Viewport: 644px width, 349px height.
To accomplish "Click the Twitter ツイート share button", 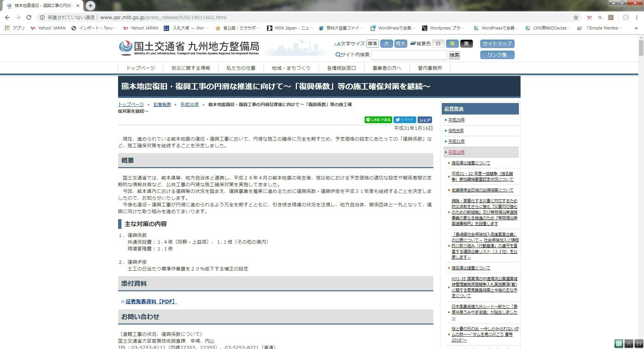I will pyautogui.click(x=405, y=120).
